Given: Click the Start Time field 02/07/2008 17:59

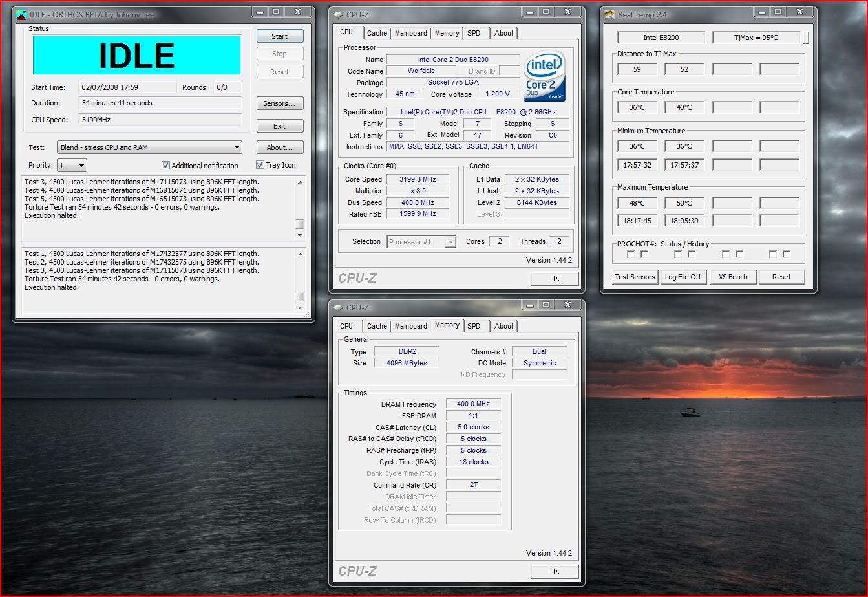Looking at the screenshot, I should point(127,87).
